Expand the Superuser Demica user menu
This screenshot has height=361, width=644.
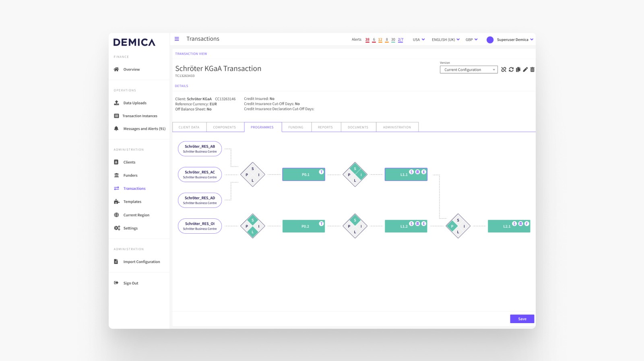515,40
